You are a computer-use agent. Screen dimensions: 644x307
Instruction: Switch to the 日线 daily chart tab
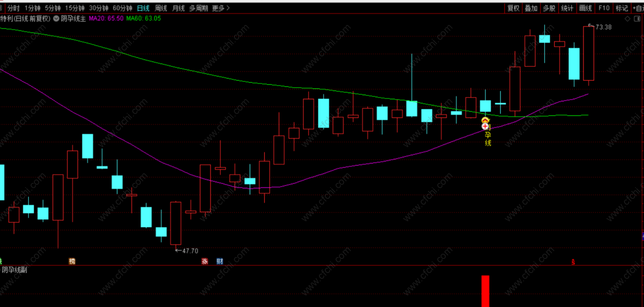[x=143, y=8]
